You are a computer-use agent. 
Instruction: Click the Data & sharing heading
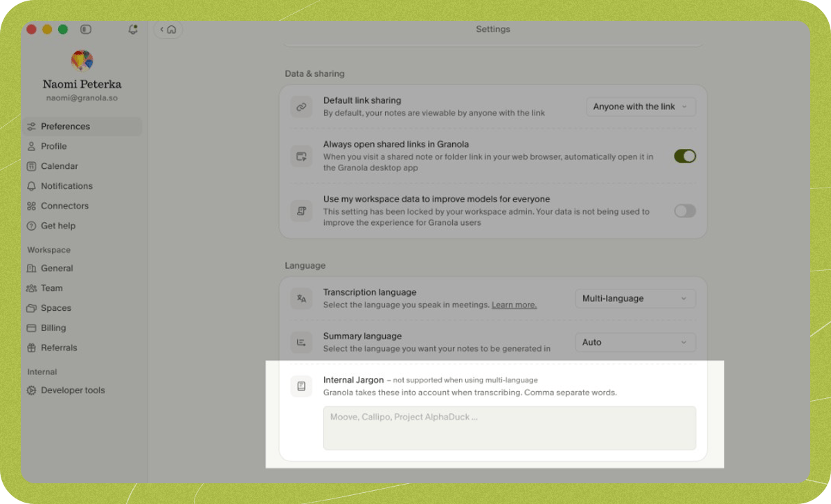click(314, 73)
